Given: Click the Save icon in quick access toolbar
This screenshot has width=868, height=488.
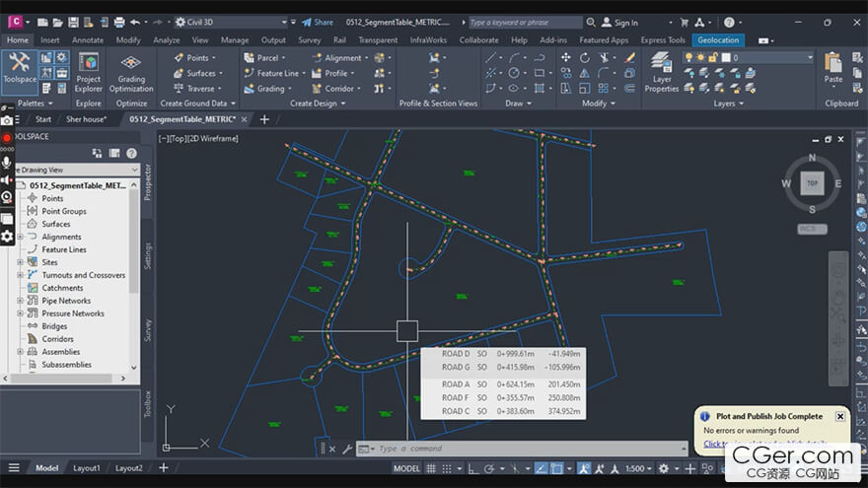Looking at the screenshot, I should (72, 22).
